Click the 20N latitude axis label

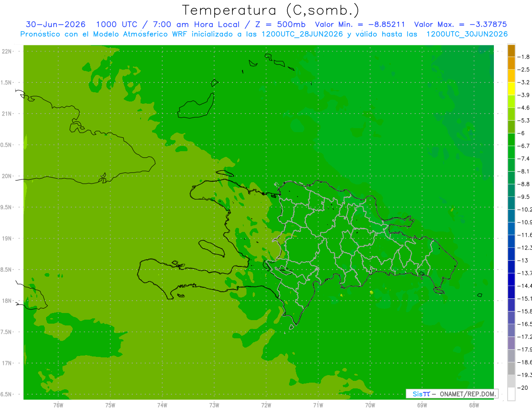click(7, 176)
